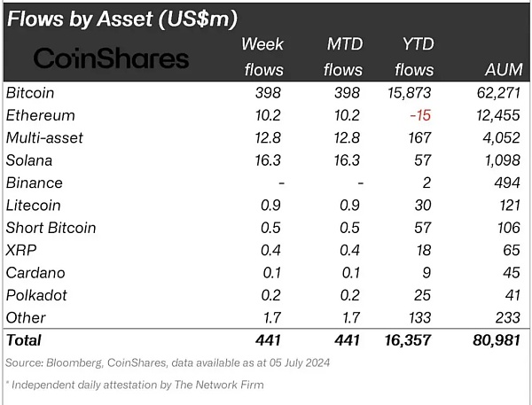Click the Cardano row label
The width and height of the screenshot is (532, 405).
tap(35, 272)
